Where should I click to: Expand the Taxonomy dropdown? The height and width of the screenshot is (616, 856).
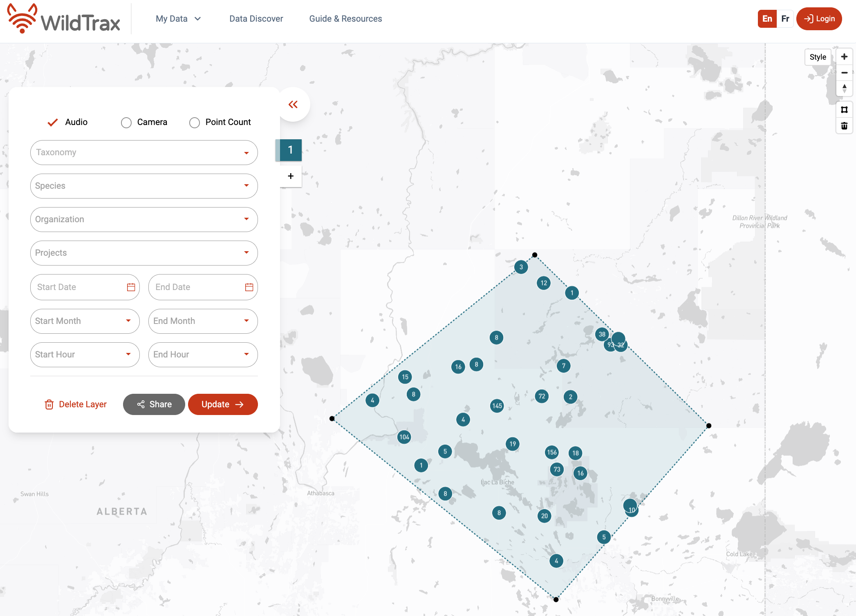click(144, 152)
